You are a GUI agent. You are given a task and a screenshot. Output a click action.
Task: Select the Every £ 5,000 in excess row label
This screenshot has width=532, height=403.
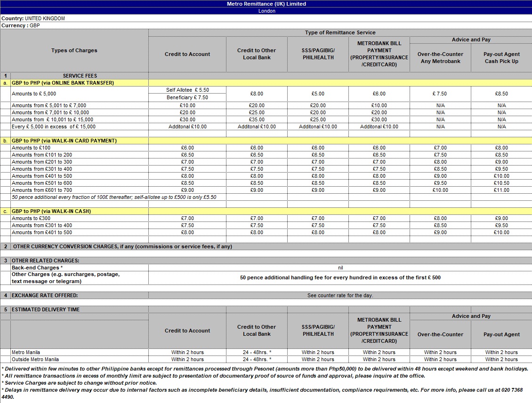click(x=54, y=126)
